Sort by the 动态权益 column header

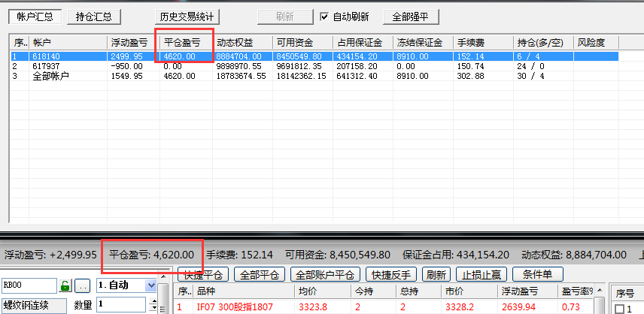(242, 42)
